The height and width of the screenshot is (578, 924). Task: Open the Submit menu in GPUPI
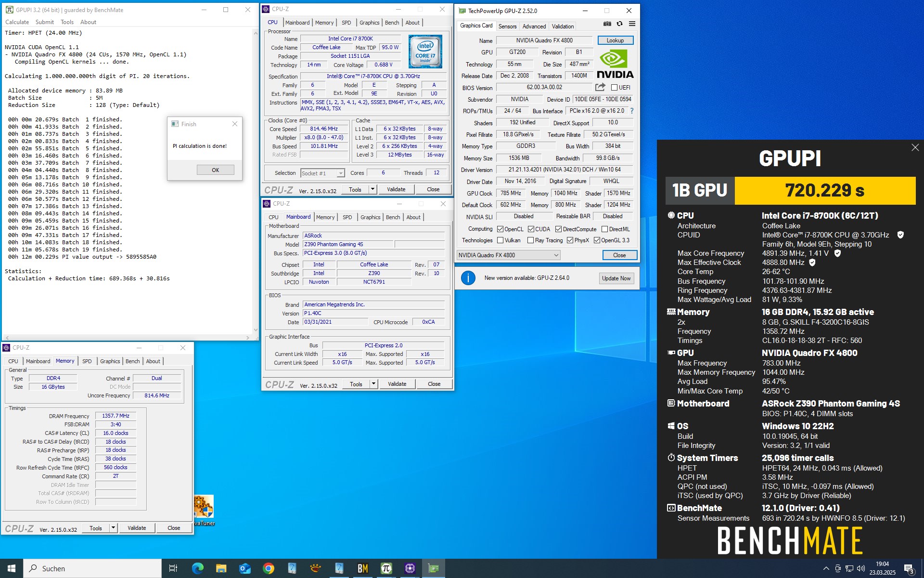(x=44, y=22)
